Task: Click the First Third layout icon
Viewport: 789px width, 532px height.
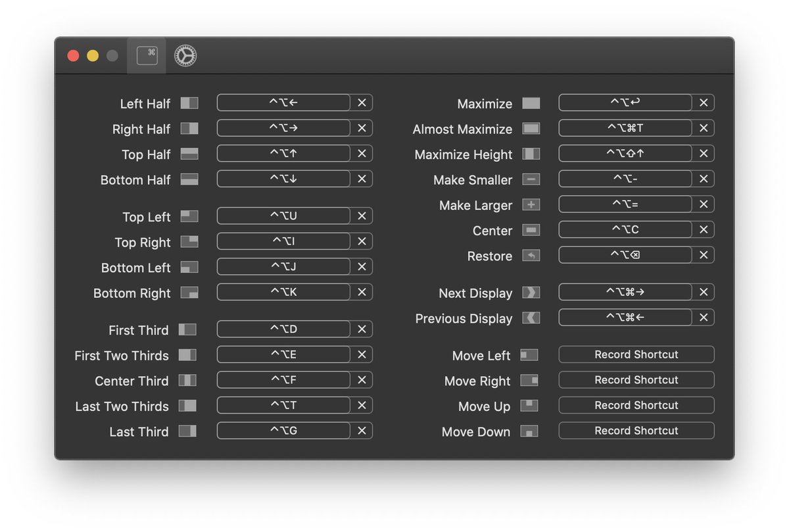Action: [187, 329]
